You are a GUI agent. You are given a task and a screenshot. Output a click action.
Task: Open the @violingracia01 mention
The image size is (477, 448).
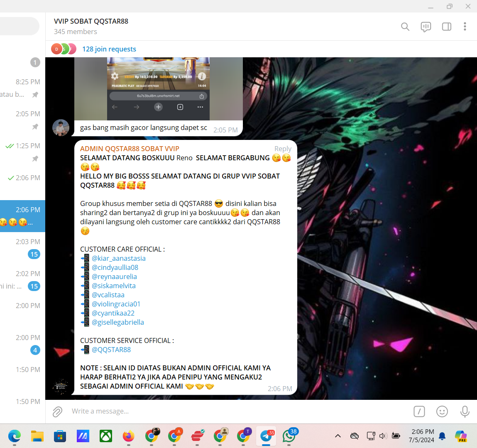(116, 304)
